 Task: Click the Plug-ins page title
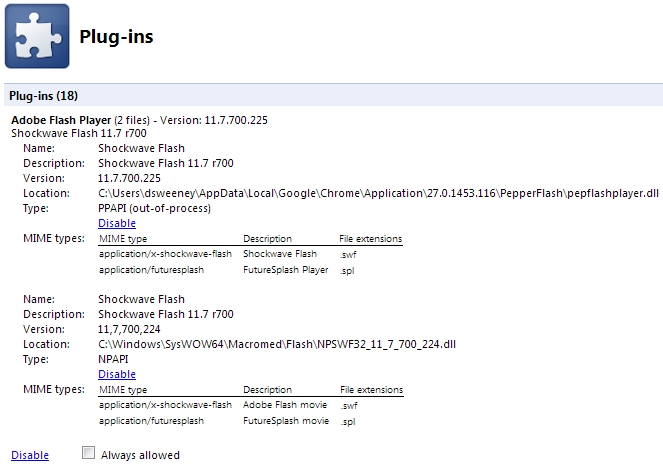116,37
